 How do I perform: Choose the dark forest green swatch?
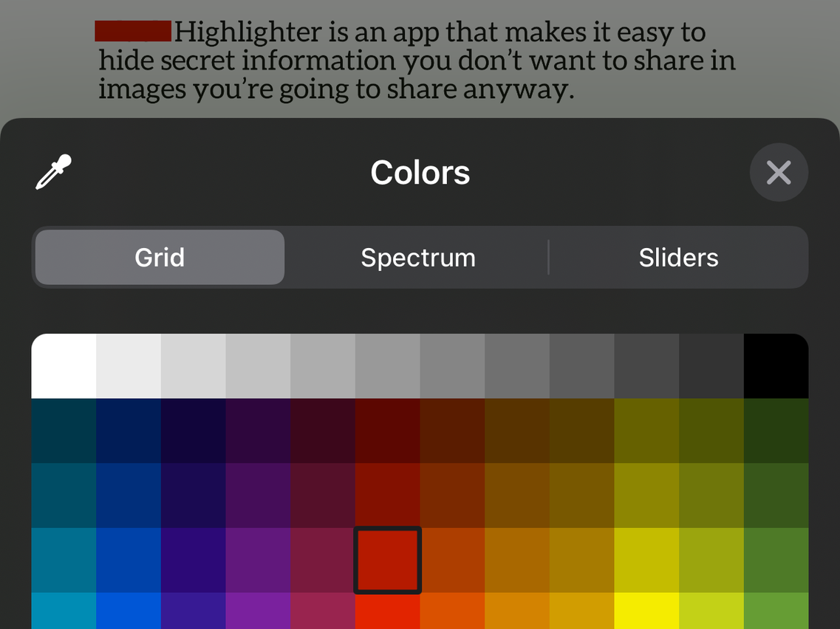(x=776, y=430)
